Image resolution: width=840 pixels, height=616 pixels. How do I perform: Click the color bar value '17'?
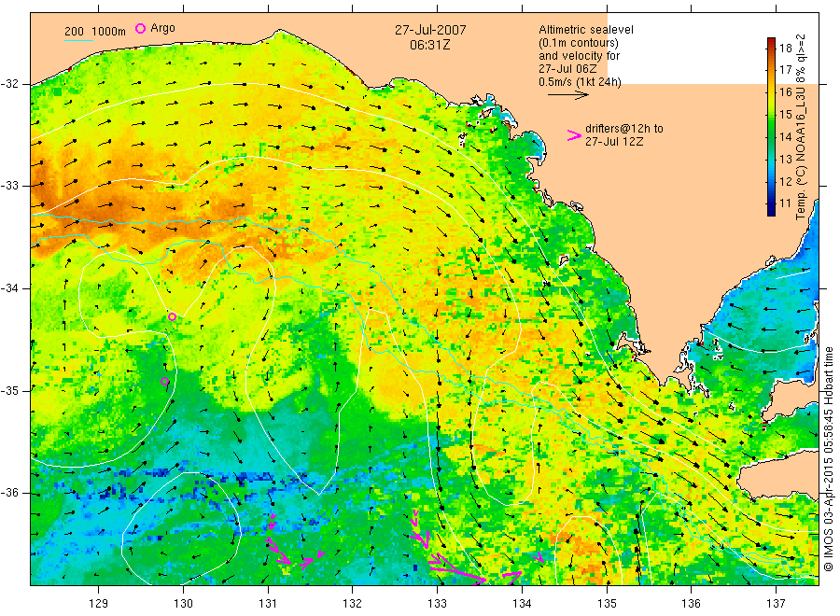point(785,70)
